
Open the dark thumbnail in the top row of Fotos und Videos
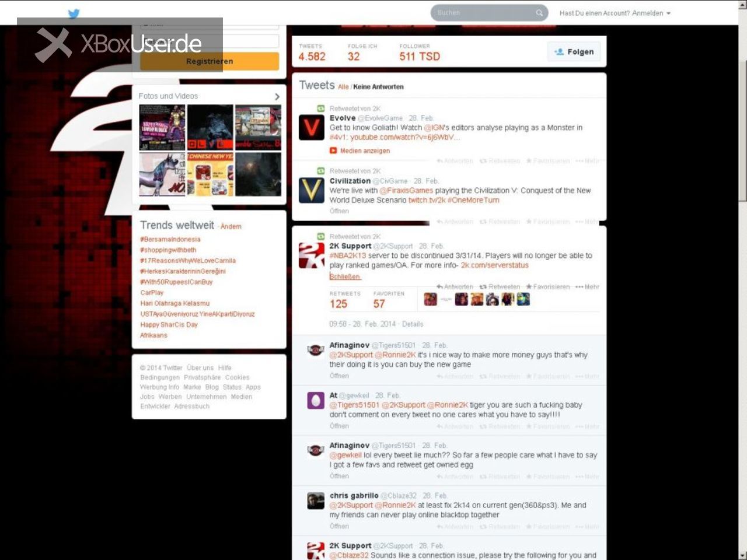point(210,128)
